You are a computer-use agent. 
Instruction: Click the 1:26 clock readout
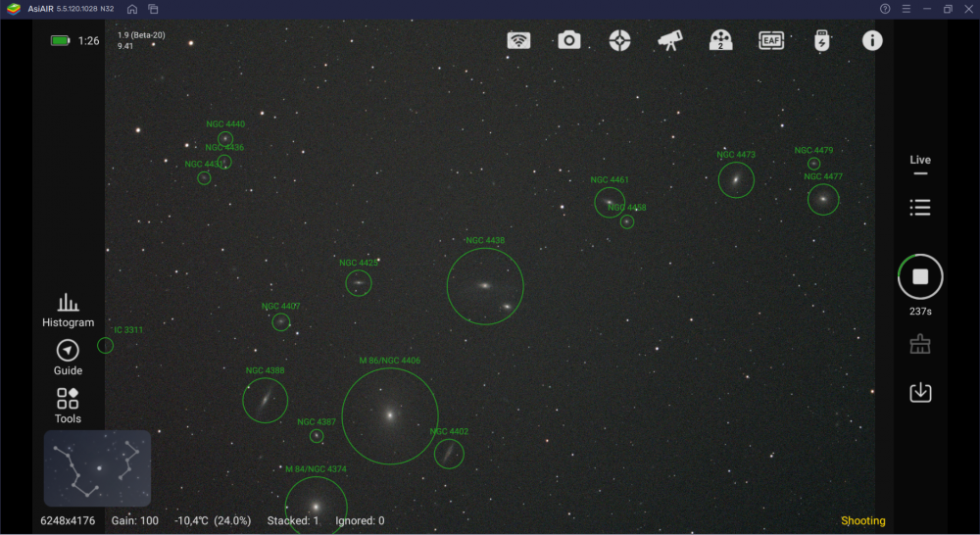click(89, 40)
